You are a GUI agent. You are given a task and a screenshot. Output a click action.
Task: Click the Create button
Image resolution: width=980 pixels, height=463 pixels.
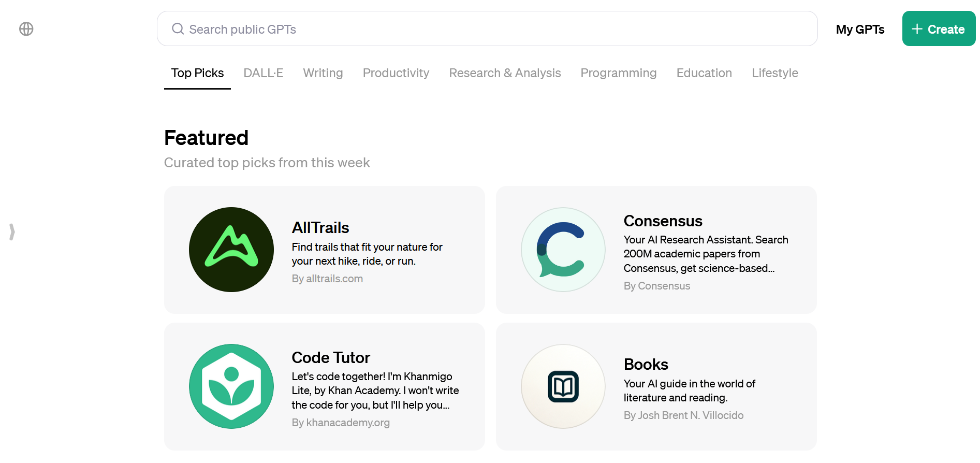tap(939, 28)
